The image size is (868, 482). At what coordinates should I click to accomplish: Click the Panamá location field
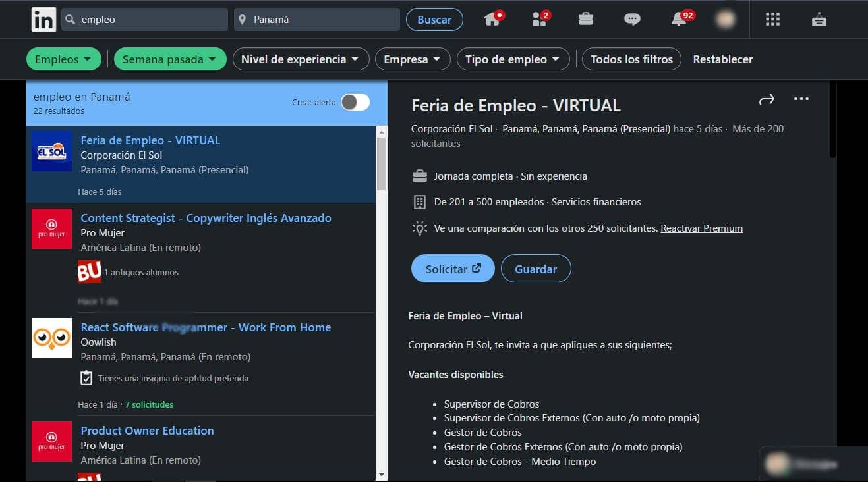317,20
